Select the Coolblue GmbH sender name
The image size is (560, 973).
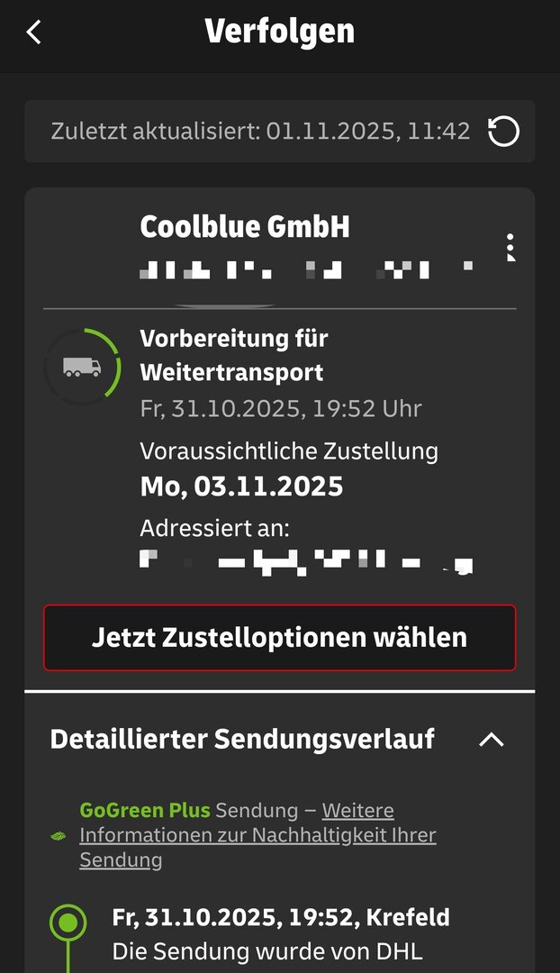(x=245, y=226)
